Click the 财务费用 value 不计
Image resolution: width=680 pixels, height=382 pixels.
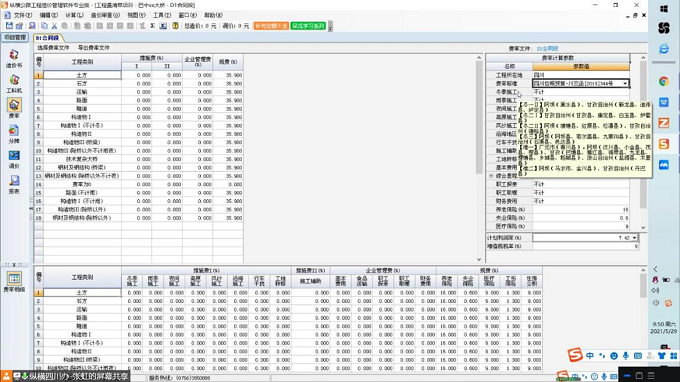click(x=581, y=201)
